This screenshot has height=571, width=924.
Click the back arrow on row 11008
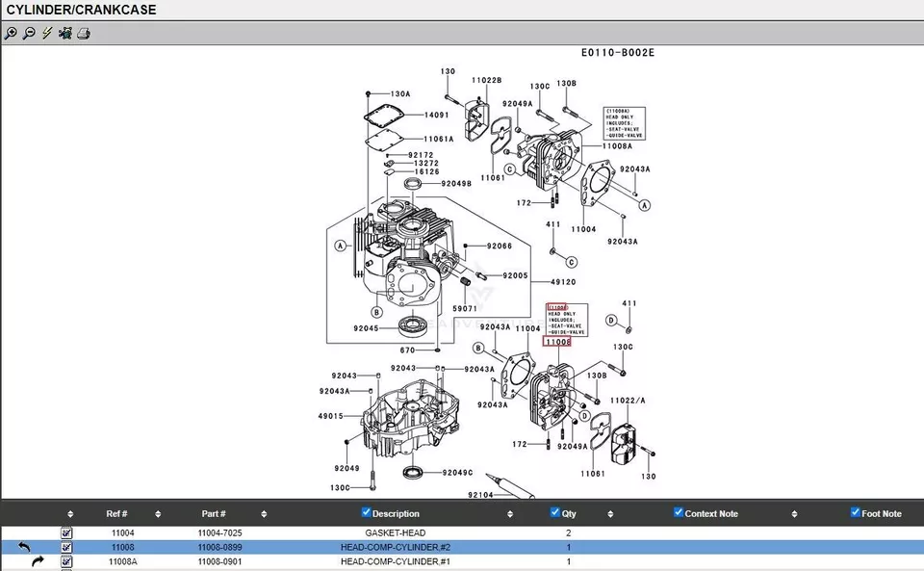coord(24,546)
